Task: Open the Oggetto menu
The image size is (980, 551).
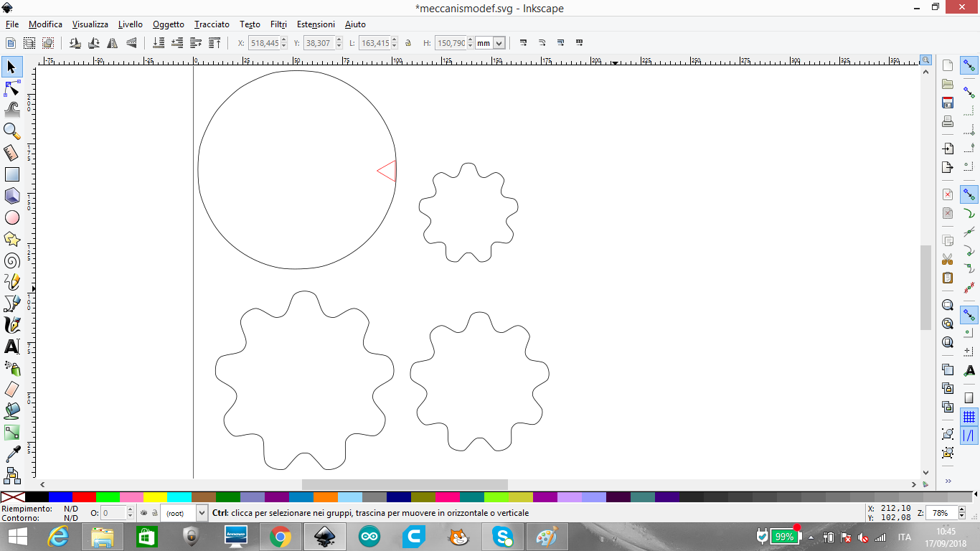Action: [x=169, y=24]
